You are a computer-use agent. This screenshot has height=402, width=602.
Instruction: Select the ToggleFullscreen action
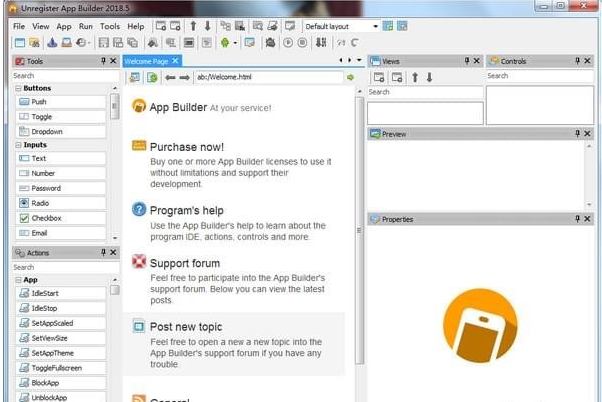(61, 368)
